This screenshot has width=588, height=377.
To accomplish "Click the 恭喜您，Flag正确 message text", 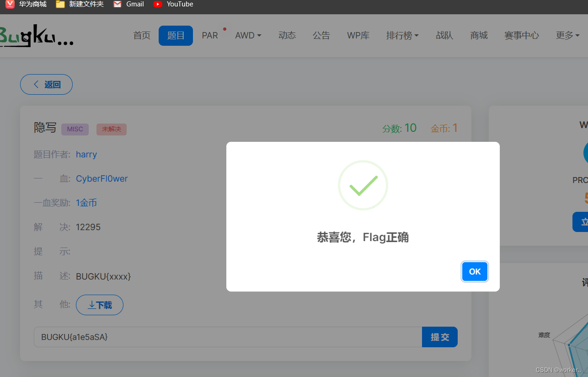I will click(363, 237).
